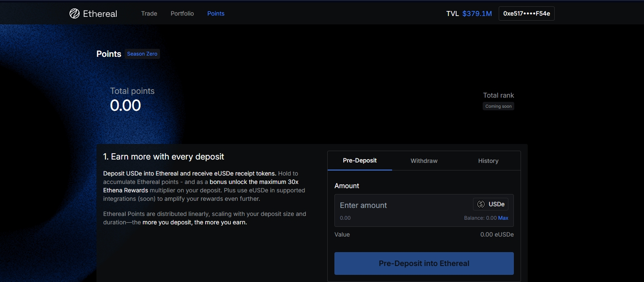Click the USDe coin icon
Viewport: 644px width, 282px height.
(481, 204)
